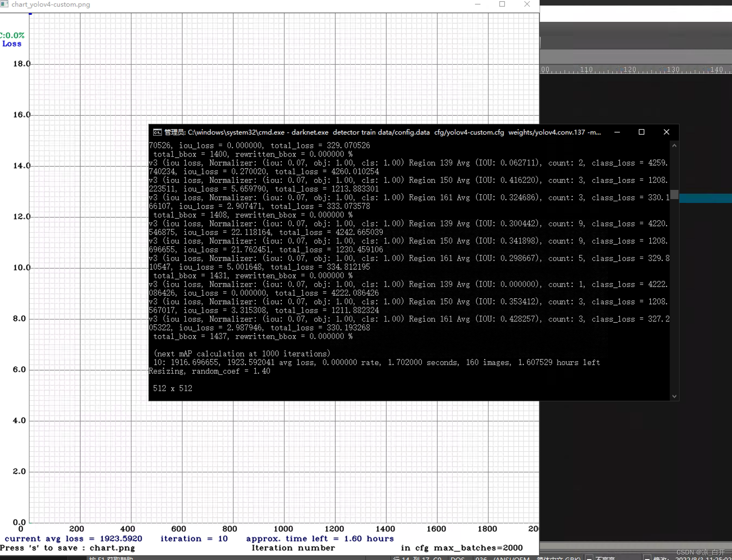This screenshot has height=560, width=732.
Task: Open the cmd.exe window system menu icon
Action: coord(157,132)
